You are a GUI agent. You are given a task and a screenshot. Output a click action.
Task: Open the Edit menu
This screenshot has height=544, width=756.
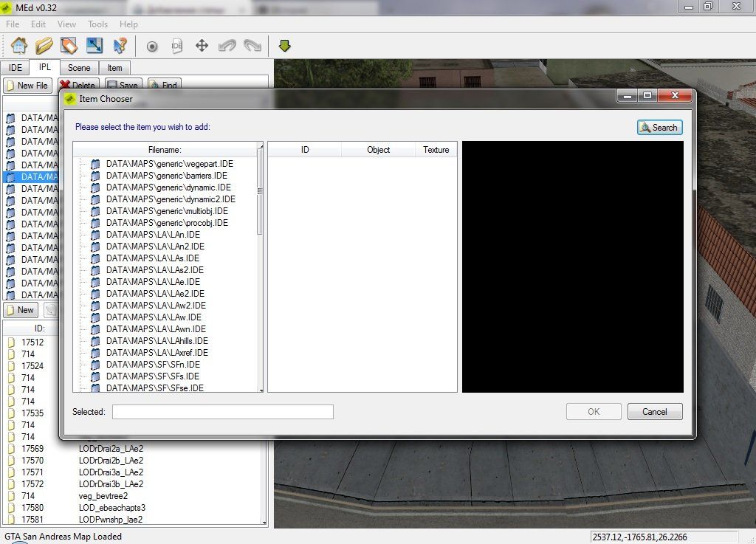point(38,24)
